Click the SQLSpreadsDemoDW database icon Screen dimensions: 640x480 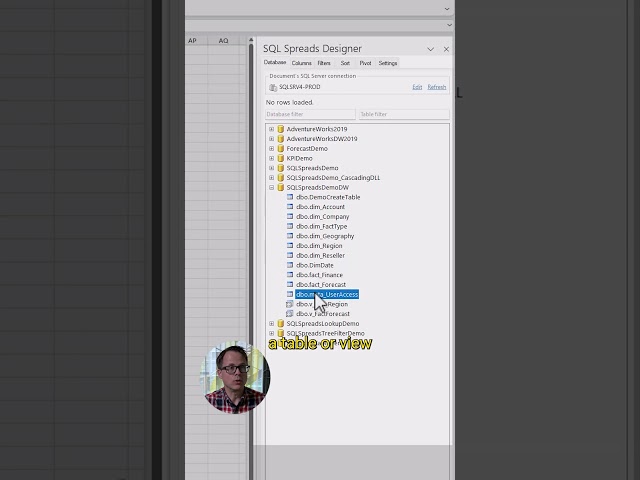[280, 187]
